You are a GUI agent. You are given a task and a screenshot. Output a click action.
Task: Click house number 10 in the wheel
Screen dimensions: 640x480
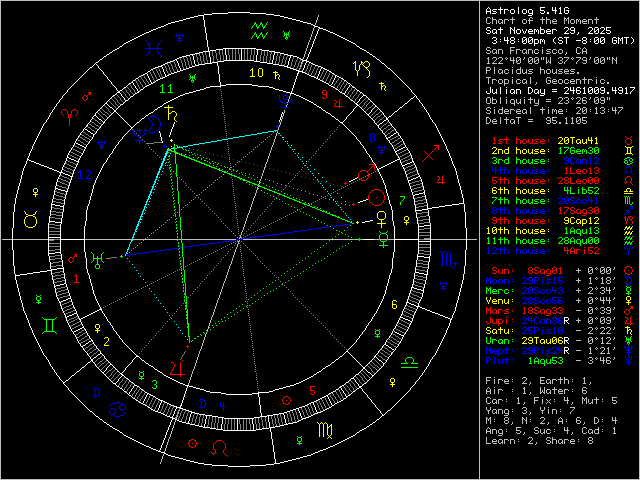256,73
